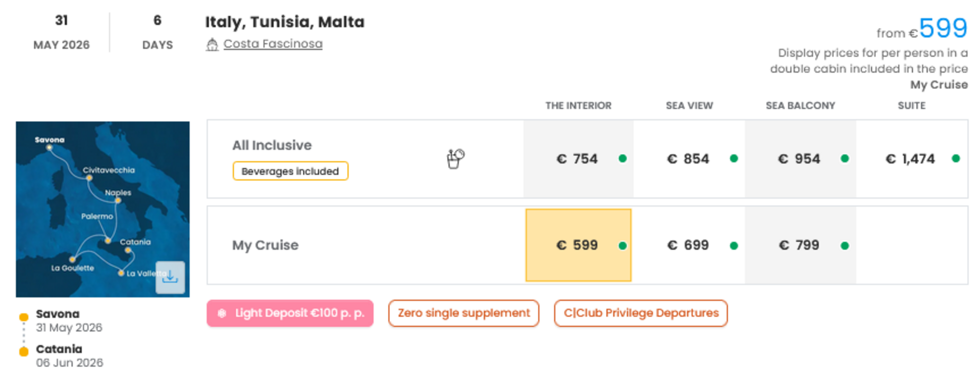Select the €799 Sea Balcony My Cruise fare

coord(800,245)
